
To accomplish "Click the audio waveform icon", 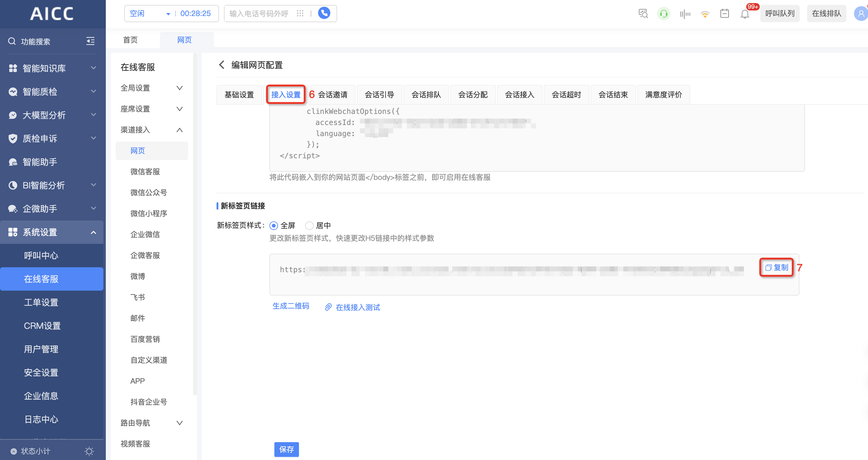I will [685, 14].
